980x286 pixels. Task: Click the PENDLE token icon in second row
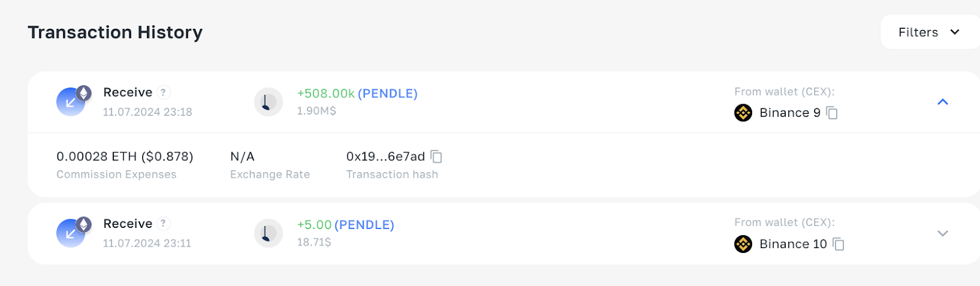click(x=268, y=233)
